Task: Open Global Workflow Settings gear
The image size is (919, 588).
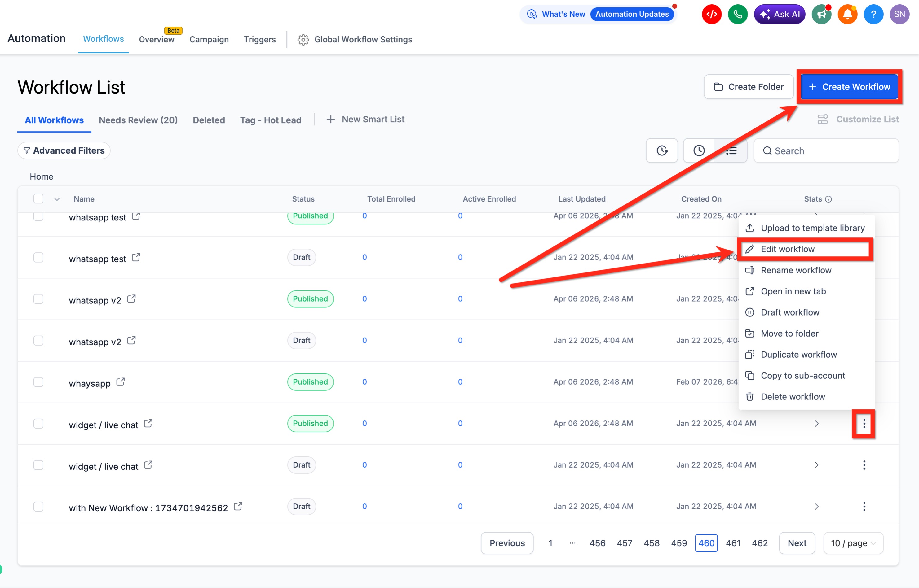Action: point(303,40)
